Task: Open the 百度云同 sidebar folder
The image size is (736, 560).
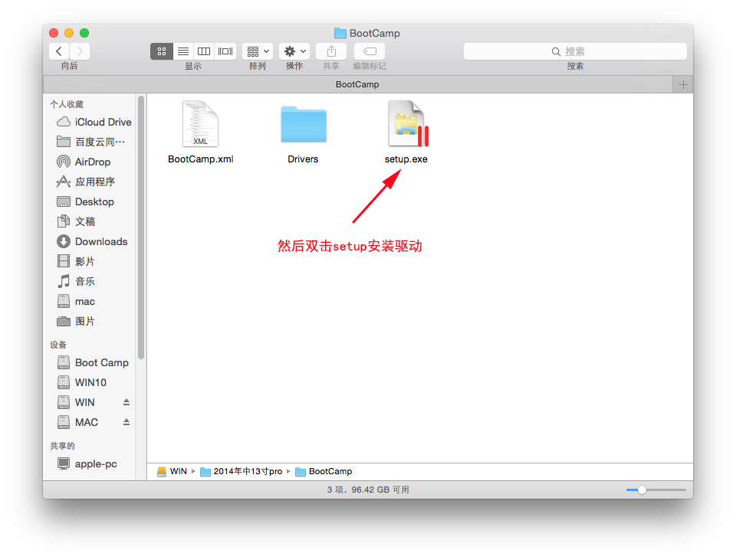Action: [x=91, y=142]
